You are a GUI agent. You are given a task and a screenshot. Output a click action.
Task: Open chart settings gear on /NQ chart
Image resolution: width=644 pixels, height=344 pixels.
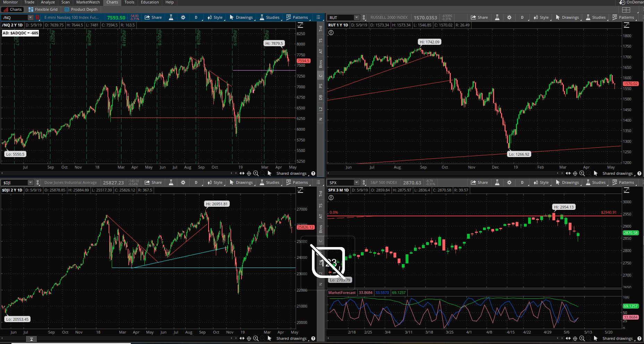click(183, 17)
